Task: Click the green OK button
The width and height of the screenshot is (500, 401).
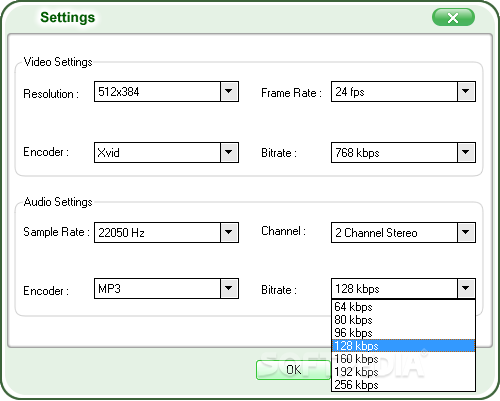Action: click(293, 370)
